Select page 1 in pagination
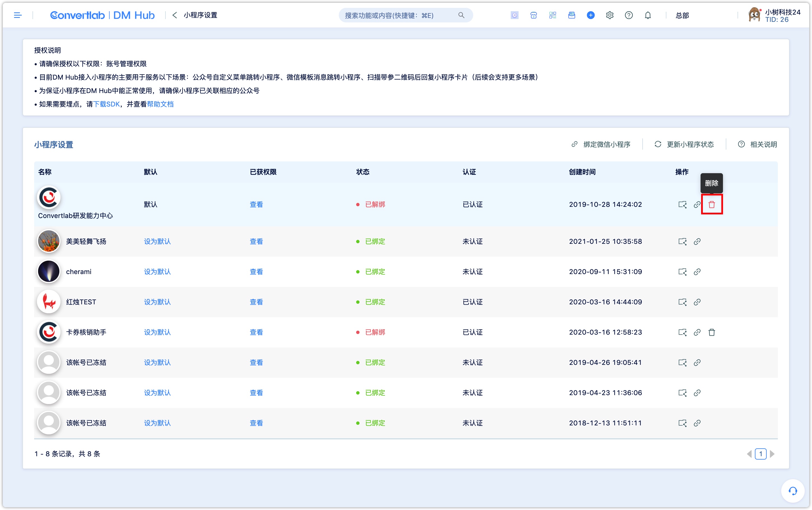812x510 pixels. [x=761, y=454]
